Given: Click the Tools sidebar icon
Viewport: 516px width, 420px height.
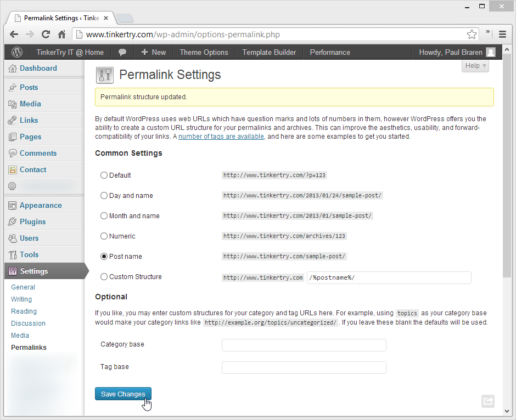Looking at the screenshot, I should (13, 255).
